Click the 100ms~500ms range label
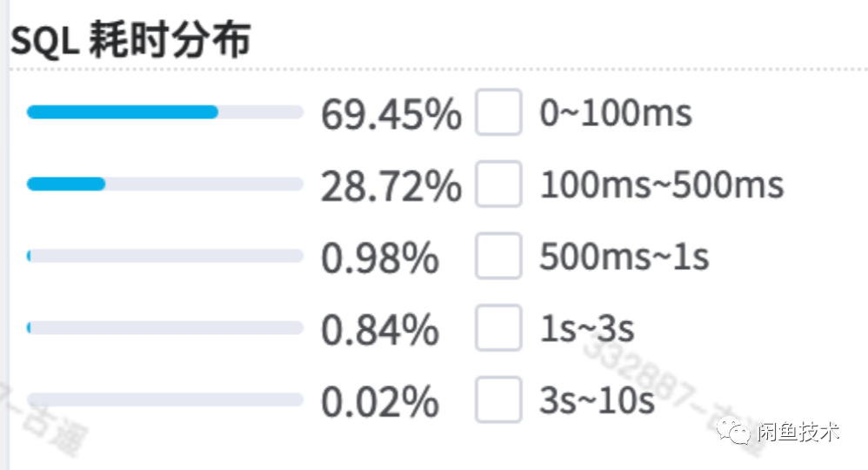868x470 pixels. 661,185
